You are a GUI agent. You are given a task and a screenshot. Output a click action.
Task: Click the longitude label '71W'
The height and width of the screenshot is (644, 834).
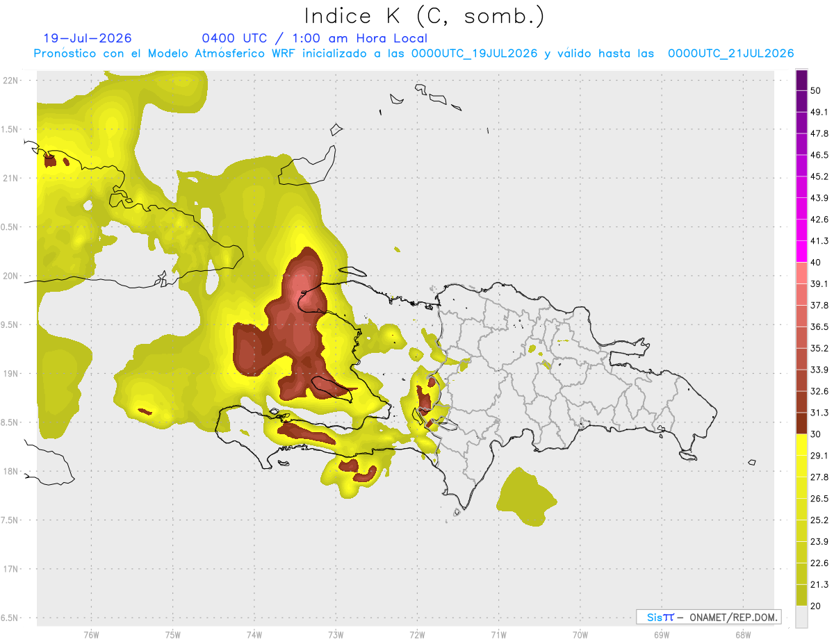tap(498, 635)
